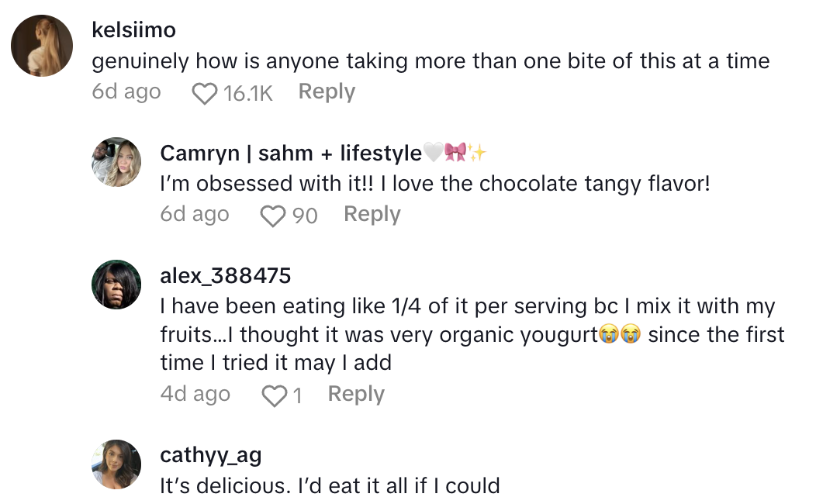Click Camryn's profile avatar

[116, 163]
